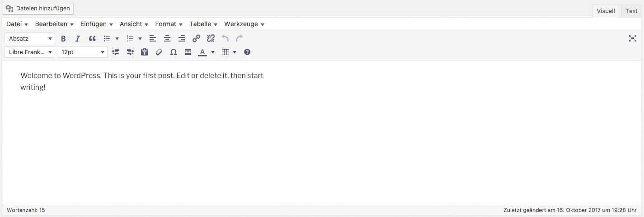The image size is (644, 217).
Task: Open the Werkzeuge menu
Action: coord(244,24)
